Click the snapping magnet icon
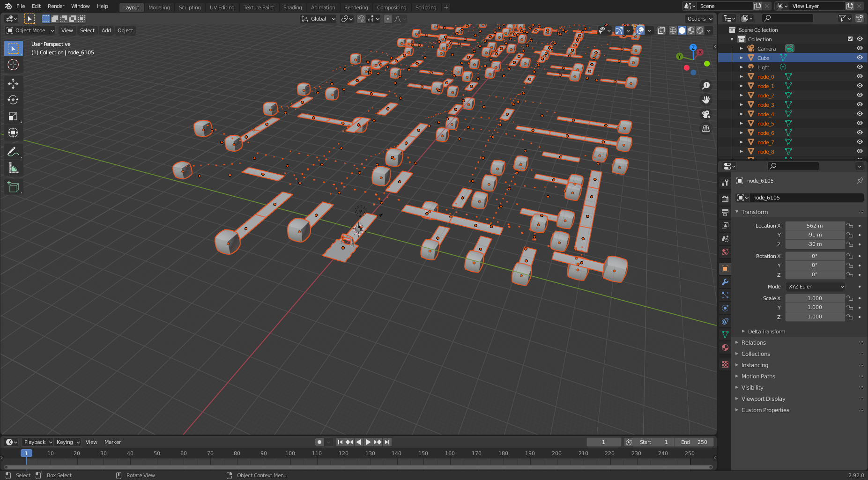 (361, 19)
